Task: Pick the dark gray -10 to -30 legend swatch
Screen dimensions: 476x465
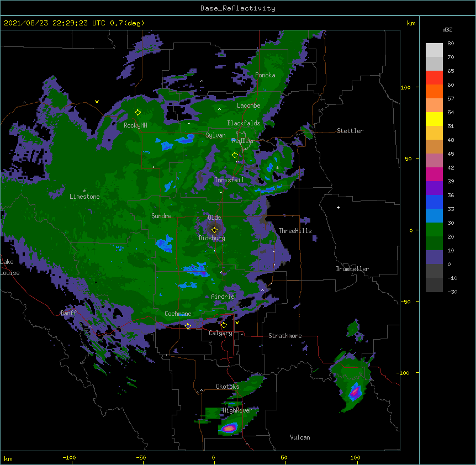Action: pyautogui.click(x=434, y=285)
